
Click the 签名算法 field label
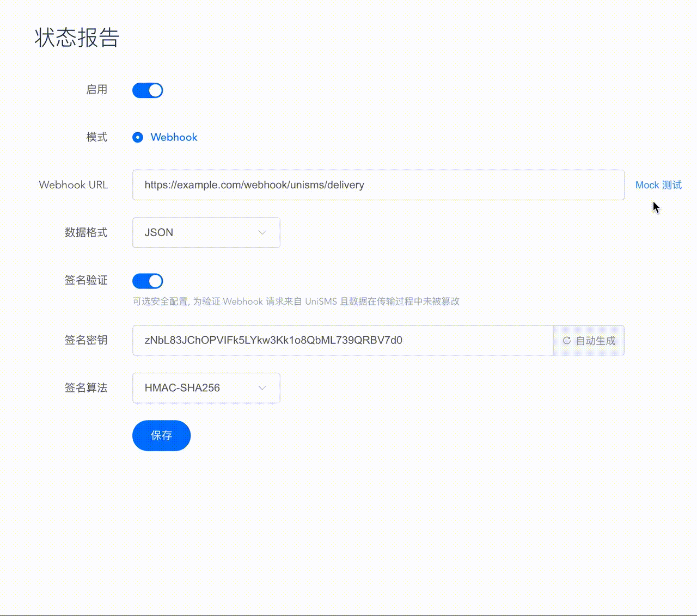86,387
